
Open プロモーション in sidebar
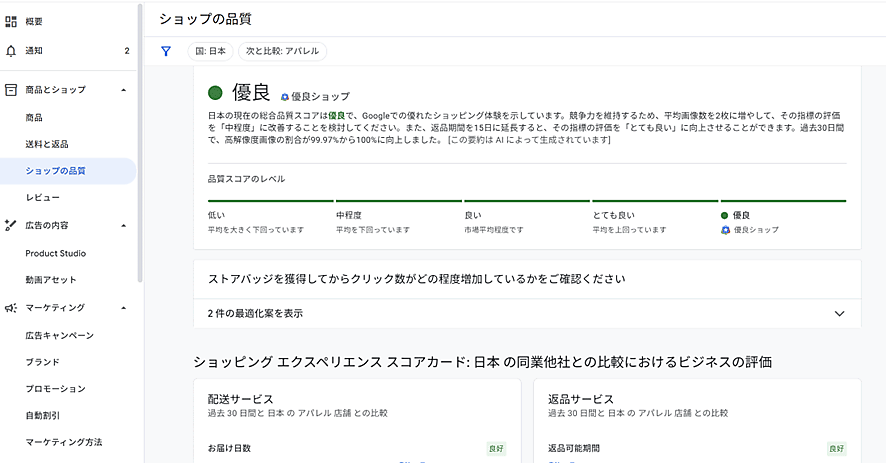[55, 389]
